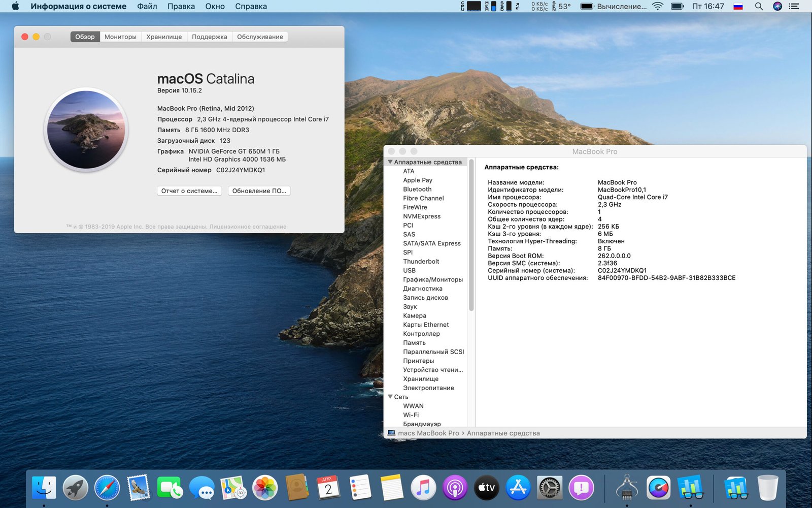Viewport: 812px width, 508px height.
Task: Open System Preferences gear icon
Action: click(550, 488)
